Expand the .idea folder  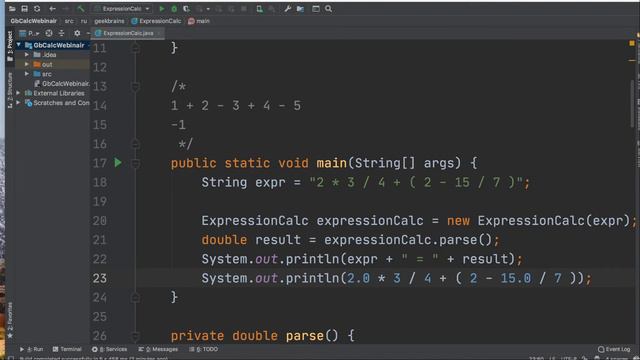[27, 54]
